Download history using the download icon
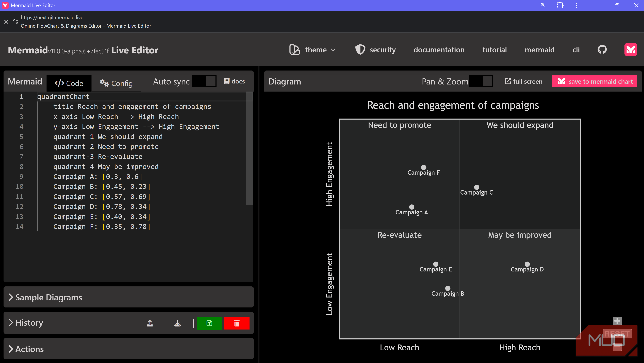This screenshot has height=363, width=644. 177,323
